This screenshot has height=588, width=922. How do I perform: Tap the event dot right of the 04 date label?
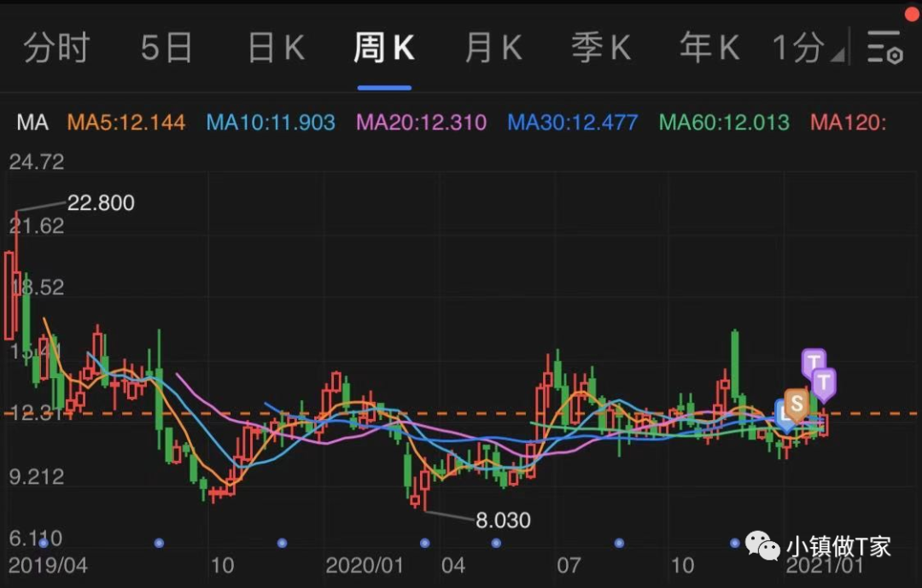pos(496,543)
